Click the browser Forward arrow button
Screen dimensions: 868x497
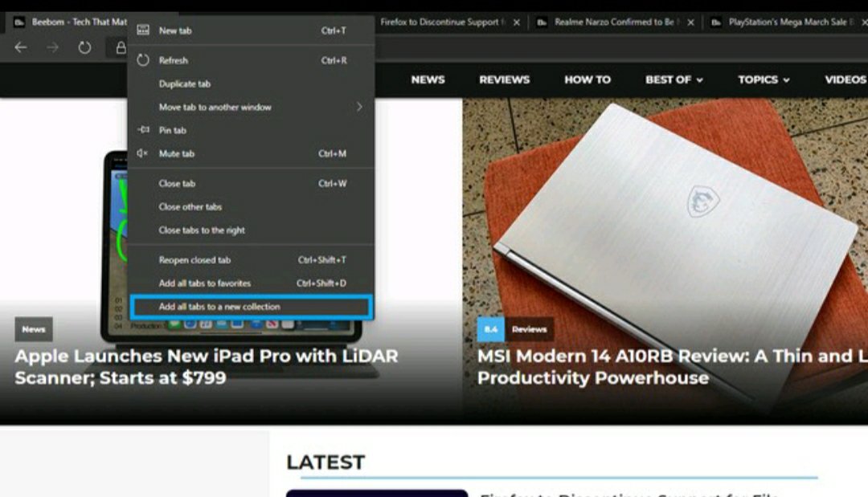[52, 48]
